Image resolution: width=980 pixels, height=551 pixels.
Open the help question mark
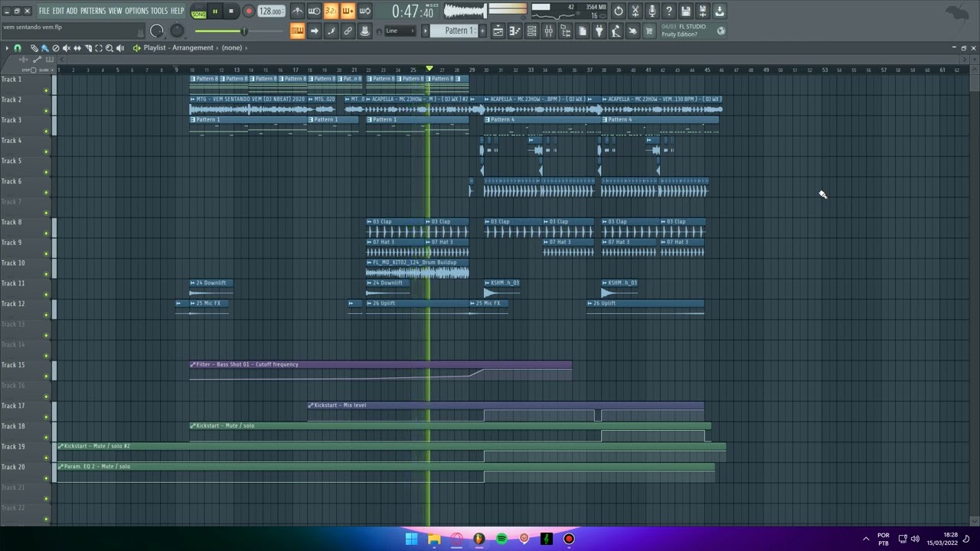pyautogui.click(x=669, y=11)
